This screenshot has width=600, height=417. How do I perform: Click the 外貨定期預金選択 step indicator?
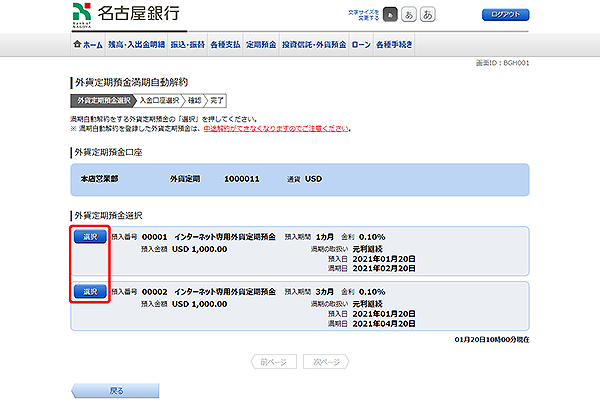[x=101, y=101]
